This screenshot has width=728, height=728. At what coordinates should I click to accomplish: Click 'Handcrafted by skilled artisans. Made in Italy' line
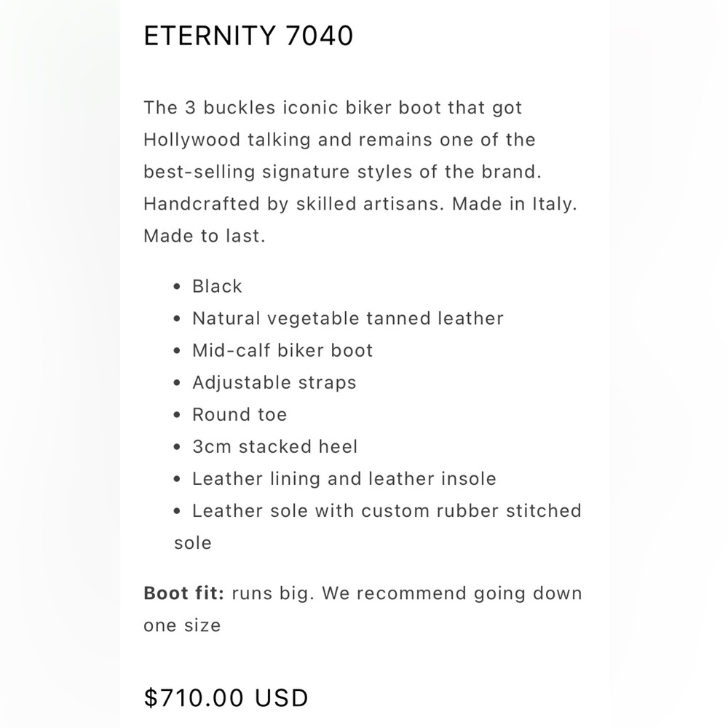pyautogui.click(x=360, y=204)
